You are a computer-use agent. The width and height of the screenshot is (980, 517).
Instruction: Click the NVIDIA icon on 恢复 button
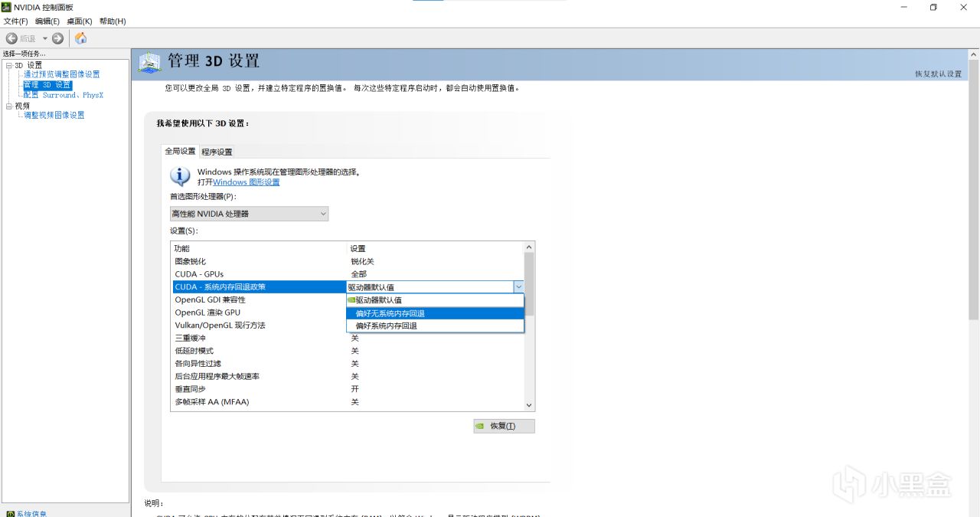(480, 426)
